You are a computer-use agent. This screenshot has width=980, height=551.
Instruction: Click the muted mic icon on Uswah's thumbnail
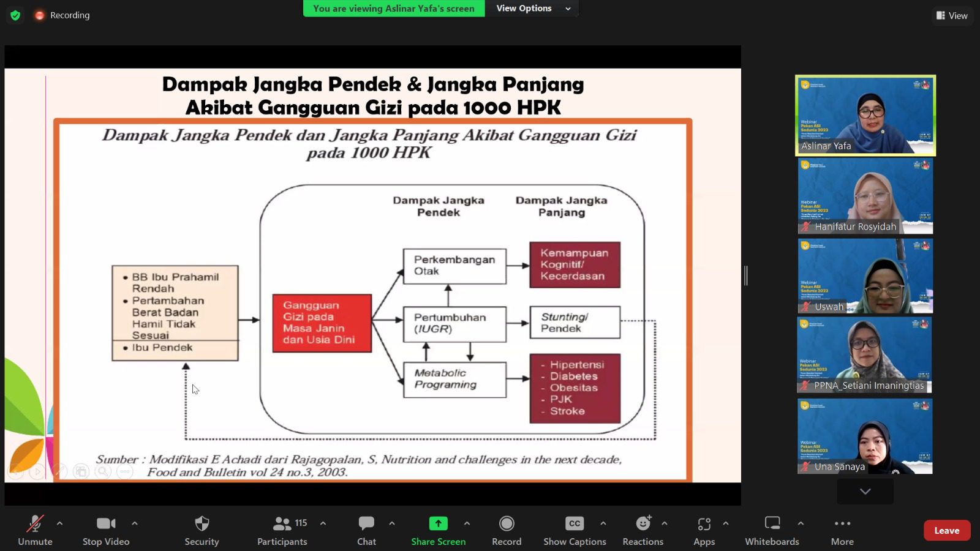(807, 307)
